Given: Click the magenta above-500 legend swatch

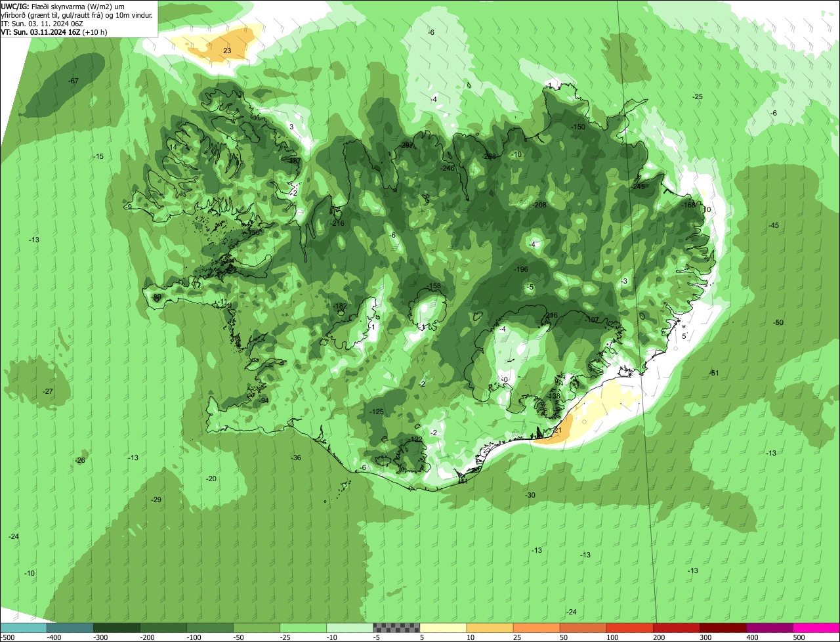Looking at the screenshot, I should point(816,628).
